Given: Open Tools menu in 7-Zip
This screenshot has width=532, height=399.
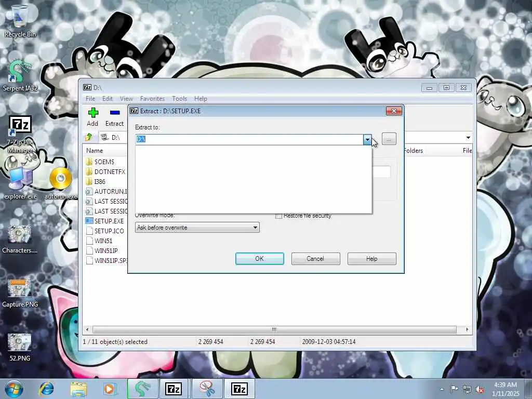Looking at the screenshot, I should click(179, 98).
